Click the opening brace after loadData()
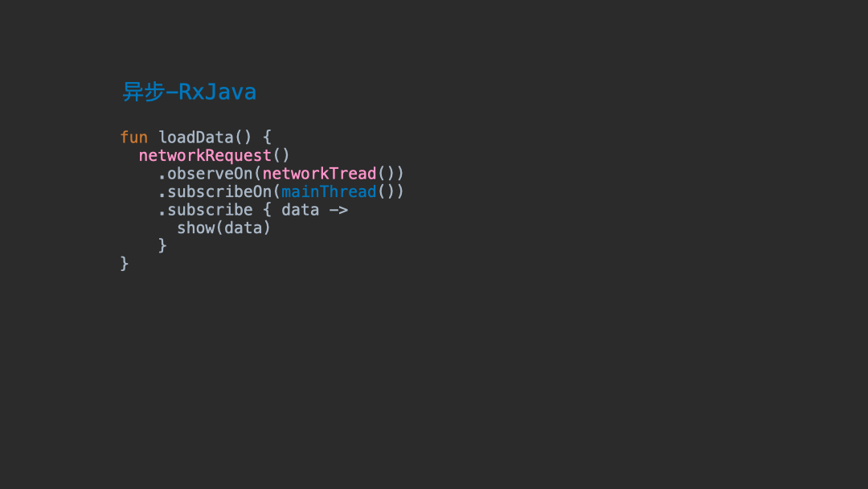This screenshot has height=489, width=868. point(267,138)
